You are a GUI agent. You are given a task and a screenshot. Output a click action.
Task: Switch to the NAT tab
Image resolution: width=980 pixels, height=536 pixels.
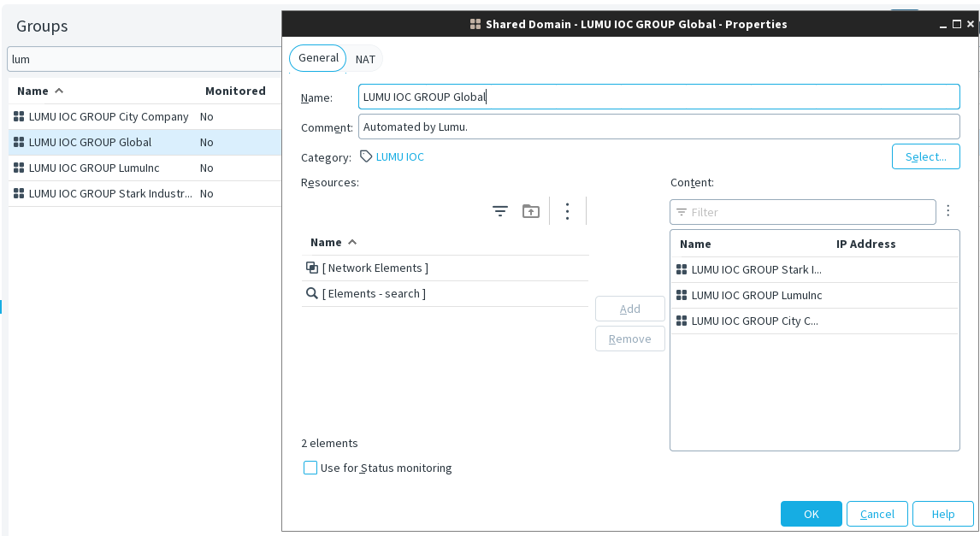(365, 59)
